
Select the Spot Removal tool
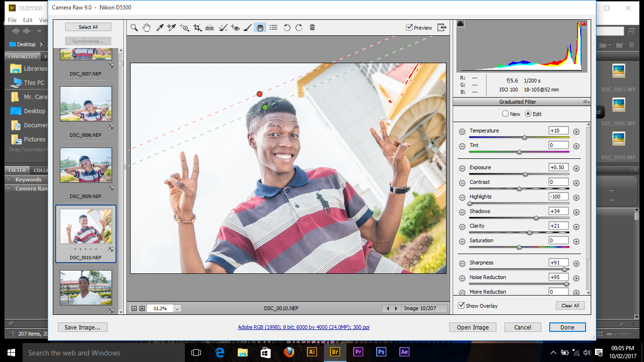[223, 28]
